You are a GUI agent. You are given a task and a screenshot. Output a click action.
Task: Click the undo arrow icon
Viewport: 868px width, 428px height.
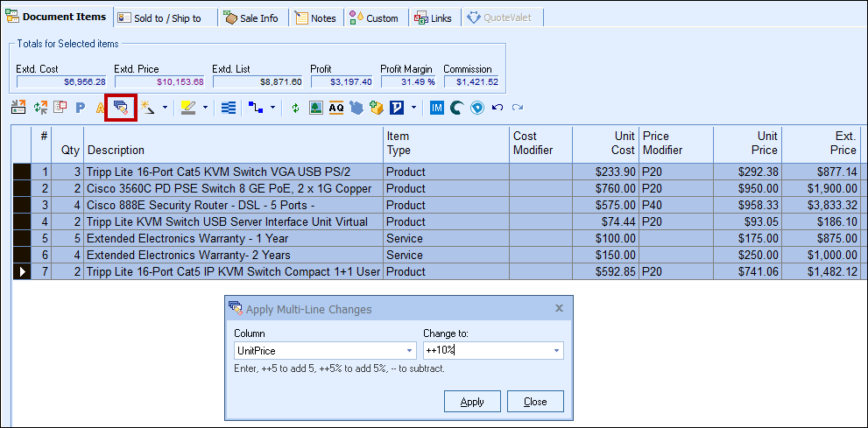(498, 108)
